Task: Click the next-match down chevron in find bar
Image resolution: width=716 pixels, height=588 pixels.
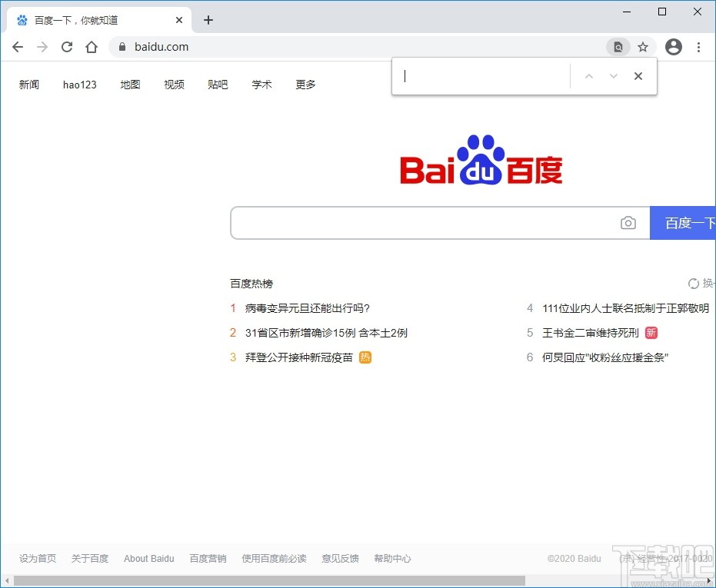Action: coord(611,75)
